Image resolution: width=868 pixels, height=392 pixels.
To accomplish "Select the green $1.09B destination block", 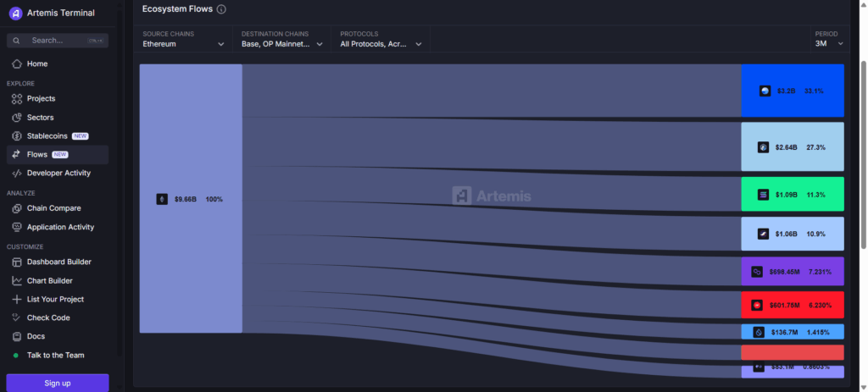I will click(793, 194).
